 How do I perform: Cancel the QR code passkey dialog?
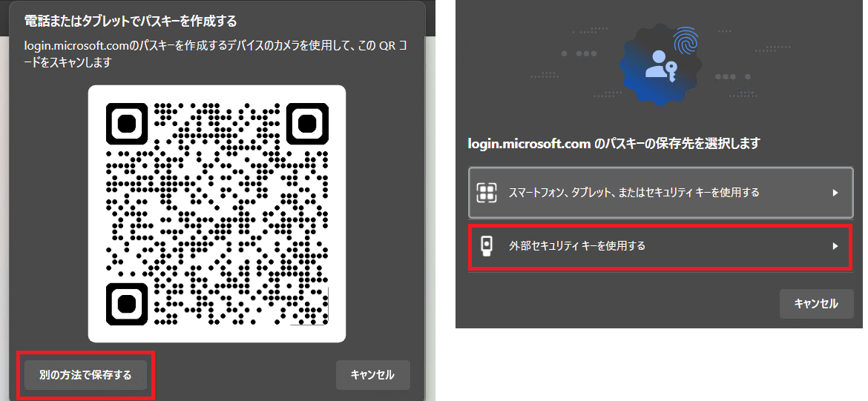click(x=372, y=375)
